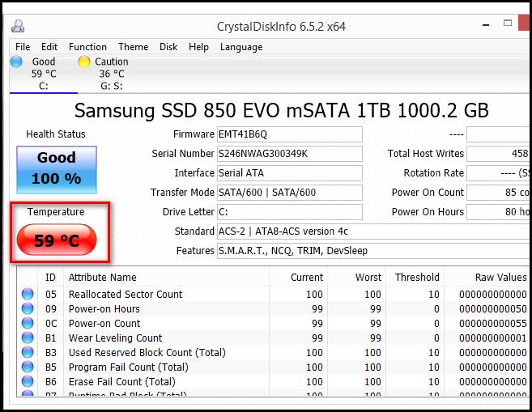Click the Temperature label above the red button

coord(56,211)
